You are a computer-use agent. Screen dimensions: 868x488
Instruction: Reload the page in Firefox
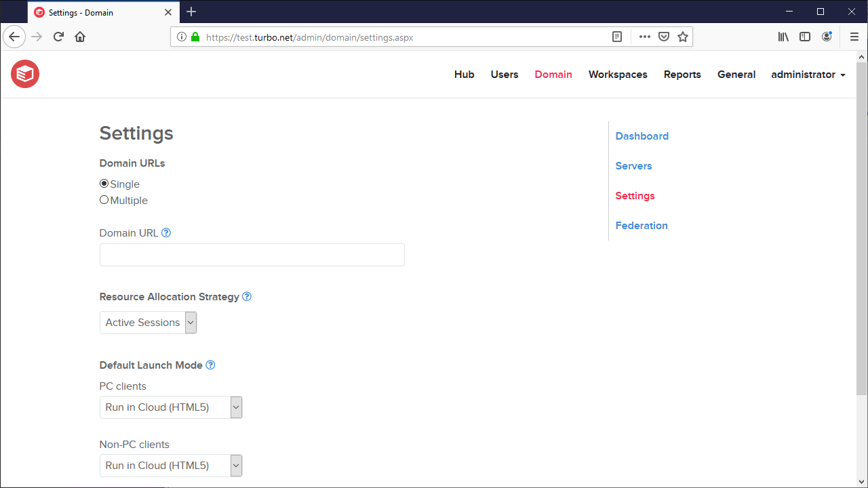pos(58,37)
